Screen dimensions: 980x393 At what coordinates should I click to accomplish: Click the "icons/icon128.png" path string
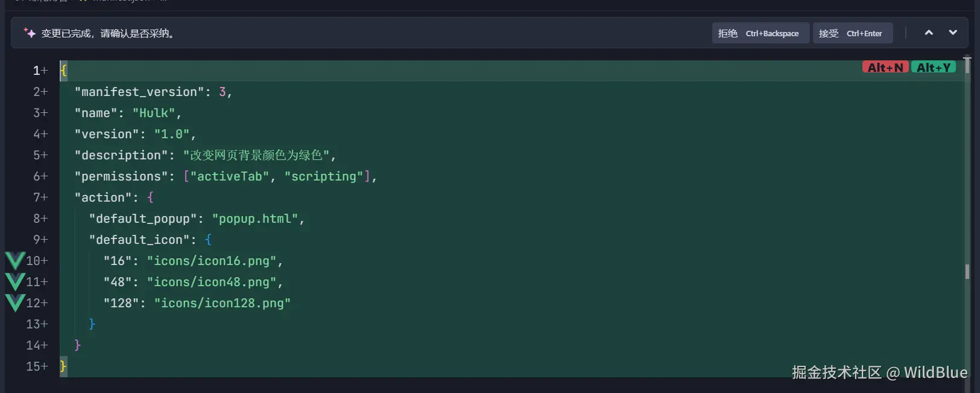222,303
